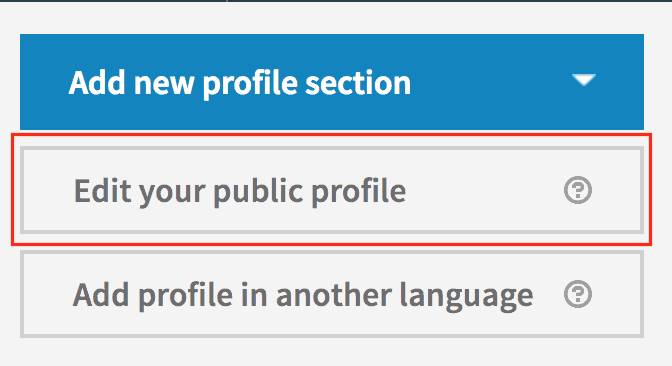
Task: Expand the Add new profile section dropdown arrow
Action: [584, 80]
